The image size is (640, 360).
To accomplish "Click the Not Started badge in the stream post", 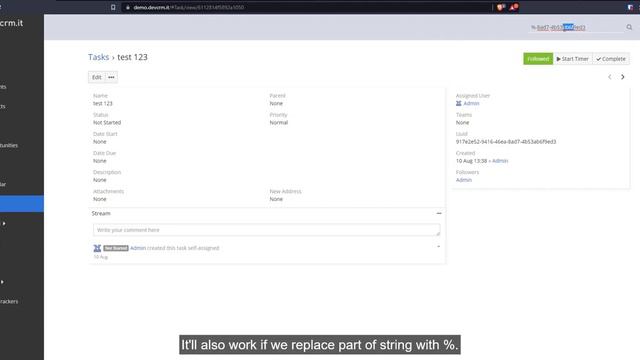I will (116, 248).
